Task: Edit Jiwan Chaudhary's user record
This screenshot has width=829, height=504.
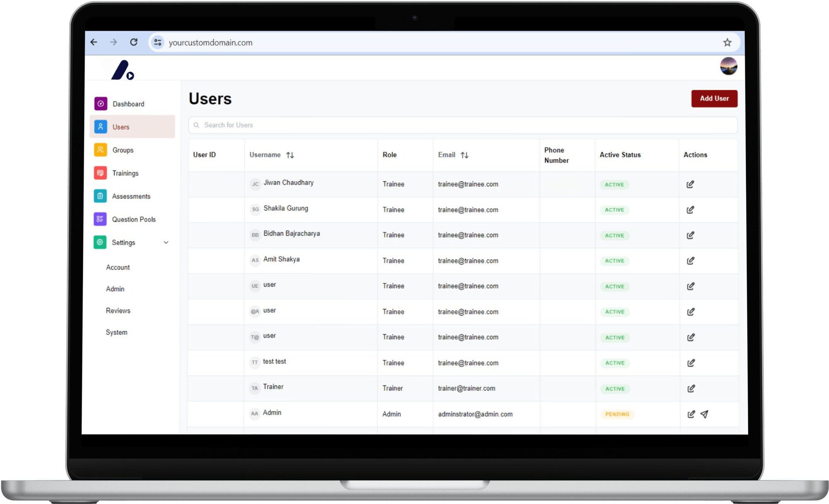Action: coord(690,184)
